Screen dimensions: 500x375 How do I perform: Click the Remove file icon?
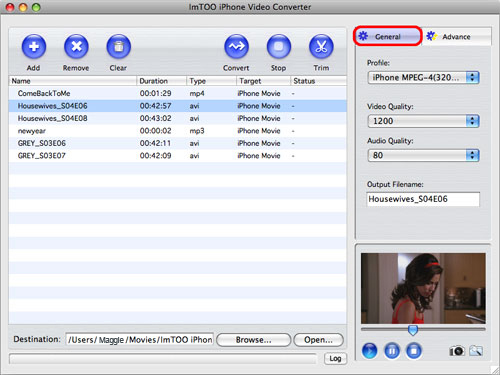tap(76, 46)
